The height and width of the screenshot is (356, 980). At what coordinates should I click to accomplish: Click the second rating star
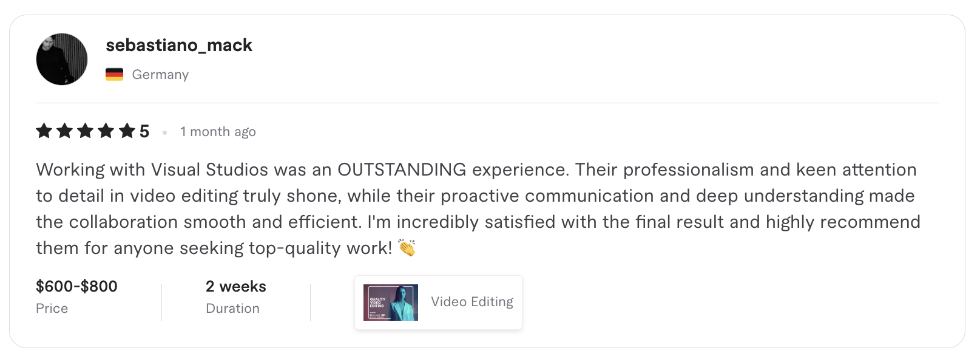[65, 131]
